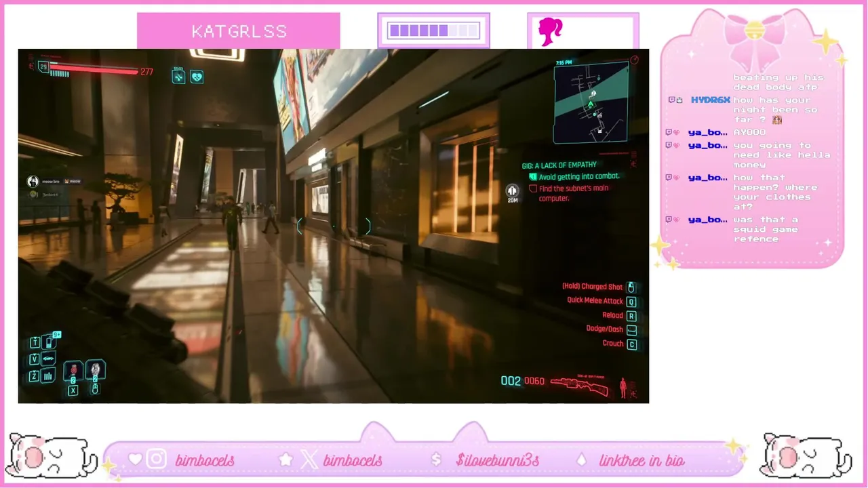Click the cyan stamina segments under health
868x488 pixels.
coord(60,74)
